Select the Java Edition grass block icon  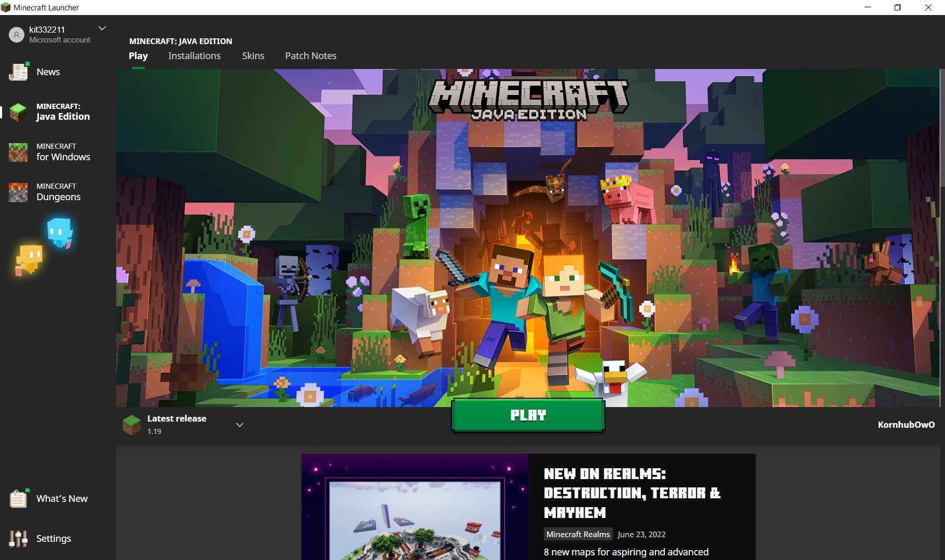click(18, 112)
